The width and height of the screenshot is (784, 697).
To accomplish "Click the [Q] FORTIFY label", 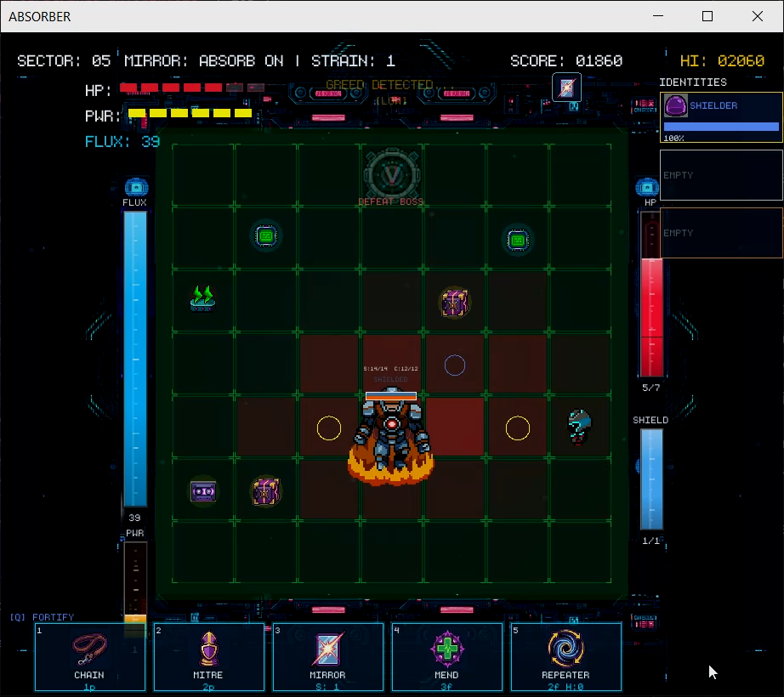I will [42, 617].
